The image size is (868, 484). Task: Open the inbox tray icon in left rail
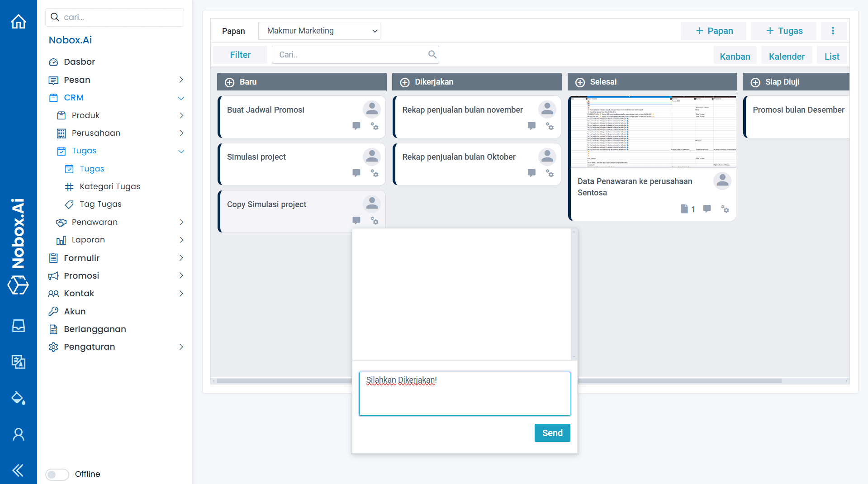pyautogui.click(x=19, y=326)
